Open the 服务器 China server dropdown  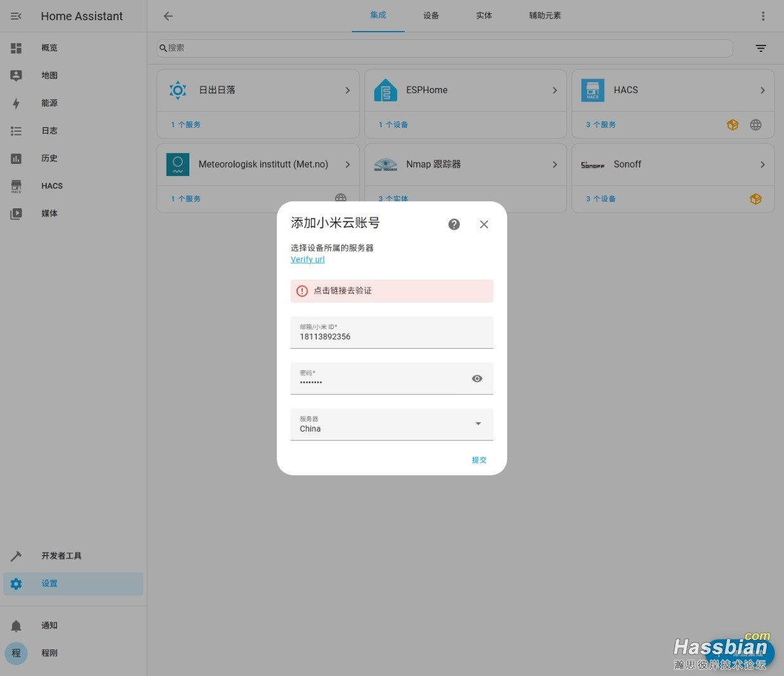391,424
